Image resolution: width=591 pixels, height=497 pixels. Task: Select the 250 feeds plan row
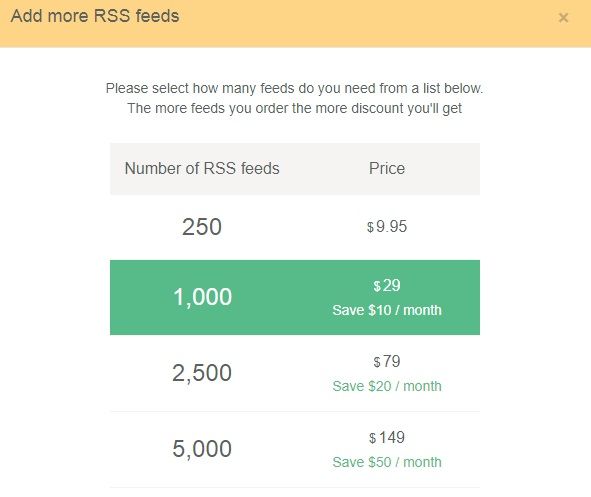tap(295, 227)
